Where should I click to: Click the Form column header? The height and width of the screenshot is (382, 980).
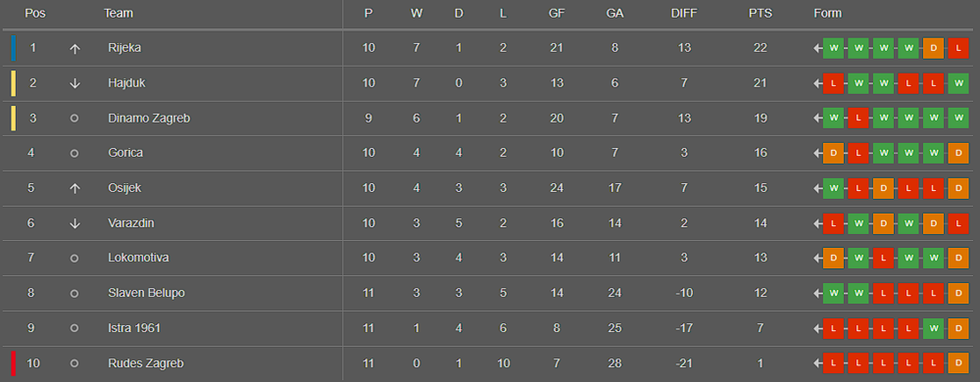(x=827, y=13)
